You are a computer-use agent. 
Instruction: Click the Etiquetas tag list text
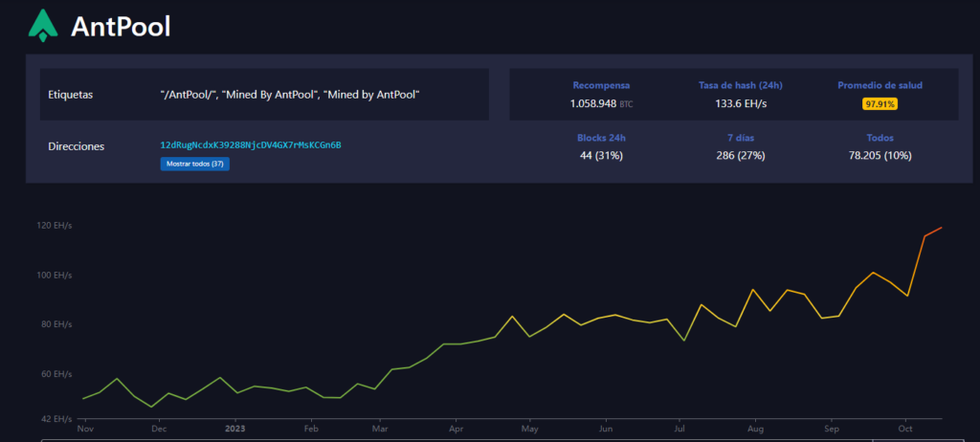tap(290, 95)
